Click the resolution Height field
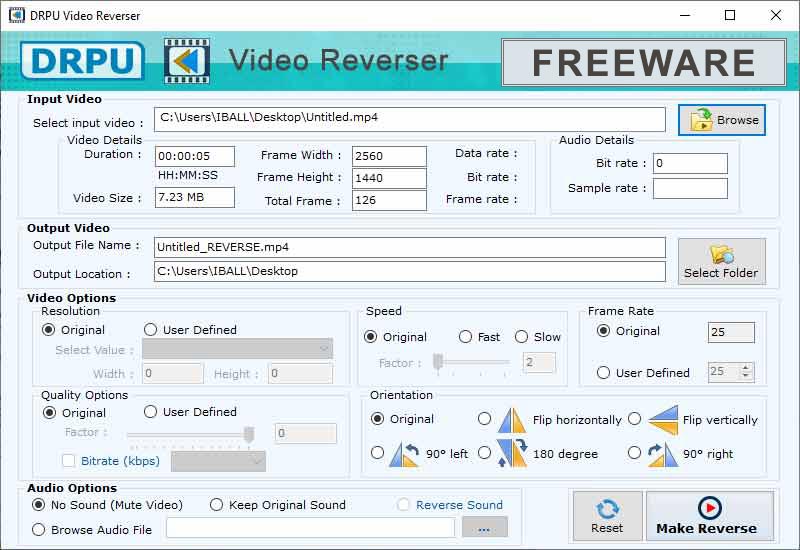The width and height of the screenshot is (800, 550). [x=301, y=373]
